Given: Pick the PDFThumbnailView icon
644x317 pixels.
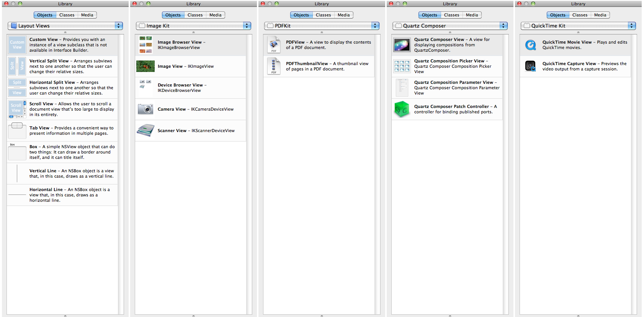Looking at the screenshot, I should coord(274,66).
